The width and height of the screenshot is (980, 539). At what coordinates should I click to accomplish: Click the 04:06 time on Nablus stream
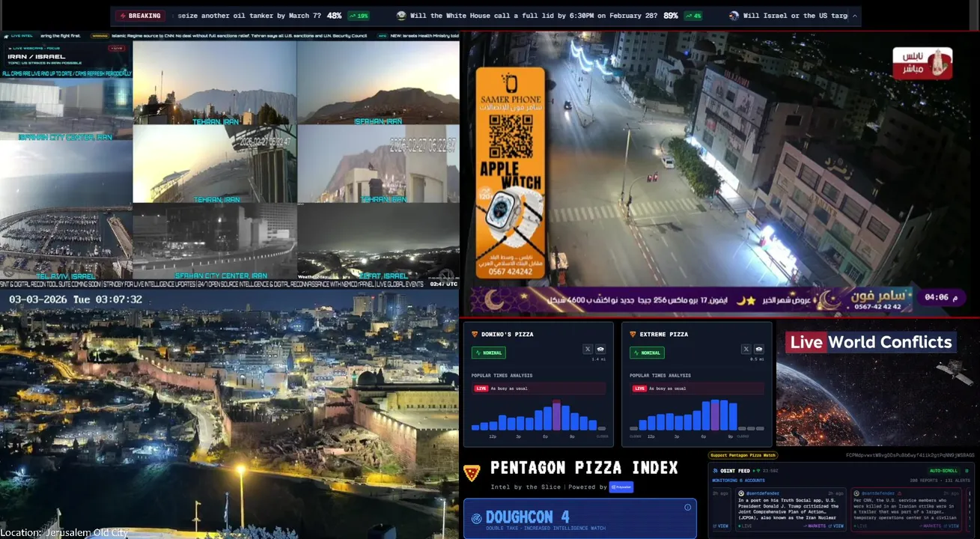pos(940,297)
